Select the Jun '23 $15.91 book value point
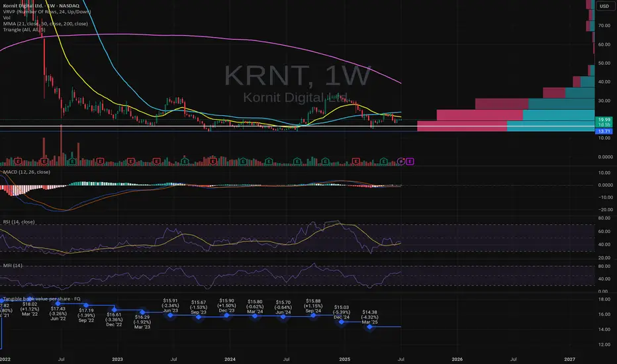The image size is (617, 364). (170, 315)
